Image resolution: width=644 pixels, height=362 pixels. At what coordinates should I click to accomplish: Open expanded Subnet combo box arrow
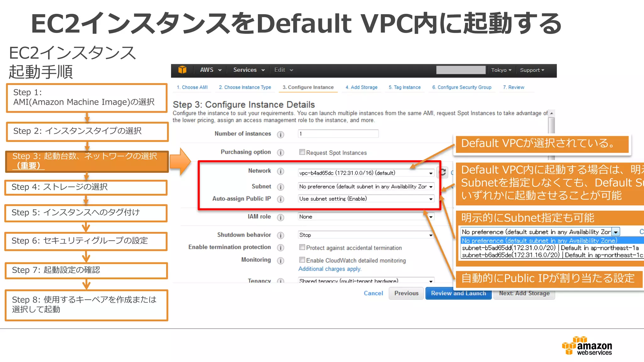click(616, 232)
